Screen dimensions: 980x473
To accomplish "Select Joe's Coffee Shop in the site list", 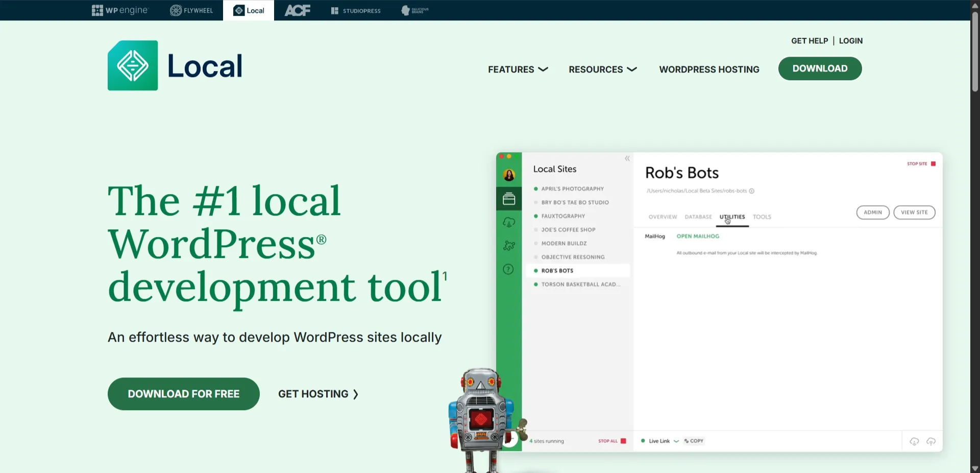I will (x=568, y=229).
